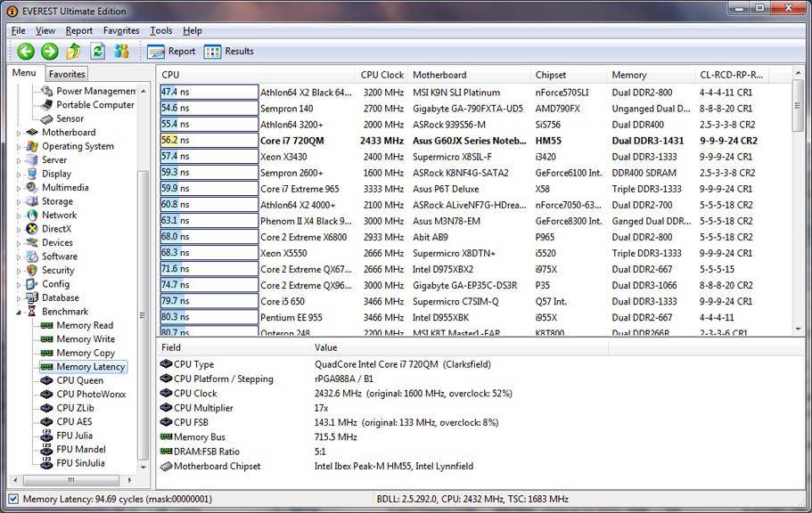This screenshot has width=812, height=513.
Task: Open the Favorites menu
Action: click(x=121, y=30)
